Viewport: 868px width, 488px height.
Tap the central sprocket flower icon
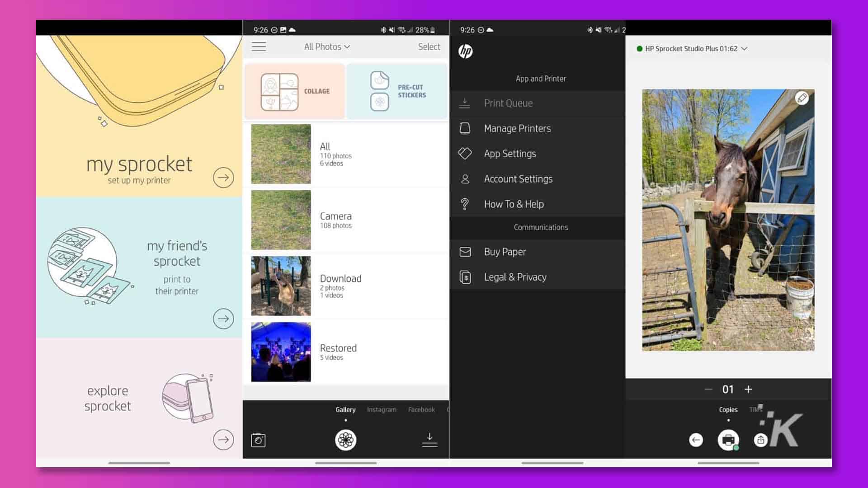(x=345, y=439)
